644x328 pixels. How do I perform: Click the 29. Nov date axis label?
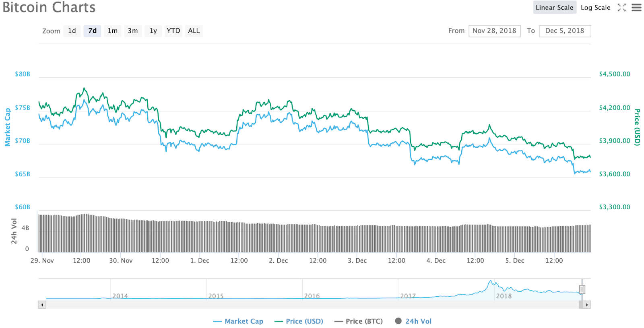[42, 261]
